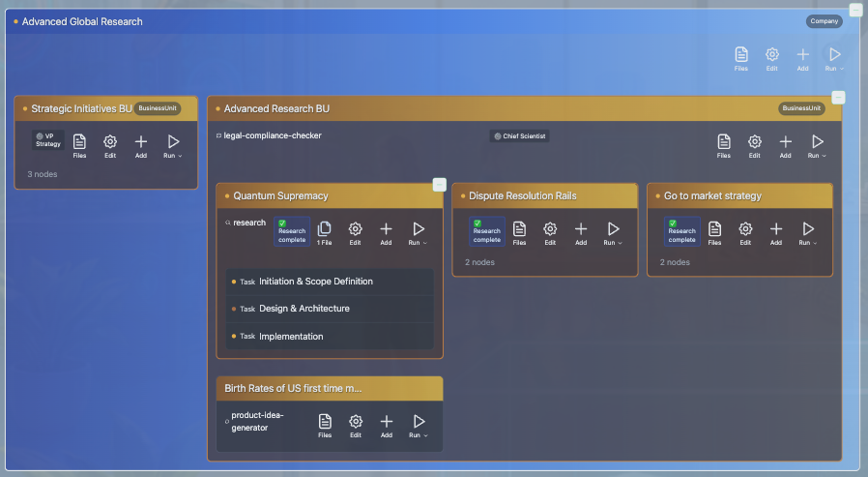Screen dimensions: 868x477
Task: Click Research complete badge in Quantum Supremacy
Action: [x=292, y=231]
